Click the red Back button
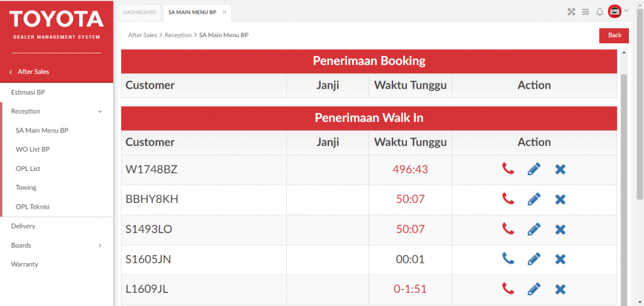Viewport: 644px width, 306px height. point(614,35)
